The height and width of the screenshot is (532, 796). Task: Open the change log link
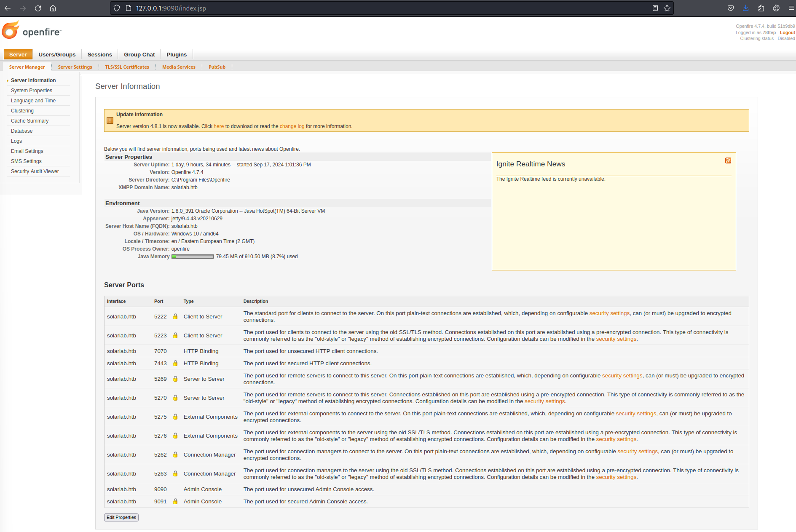click(x=292, y=126)
